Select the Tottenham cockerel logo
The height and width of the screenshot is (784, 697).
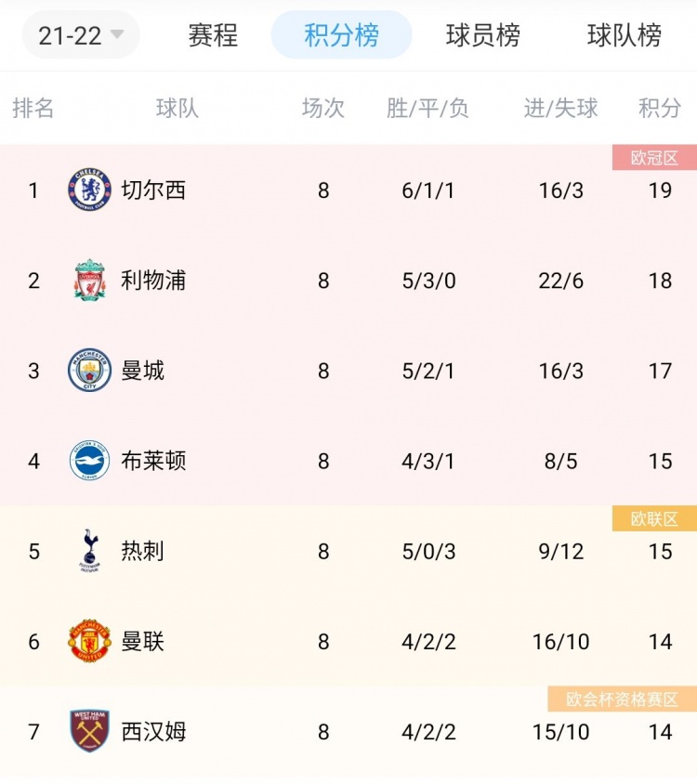click(x=89, y=551)
